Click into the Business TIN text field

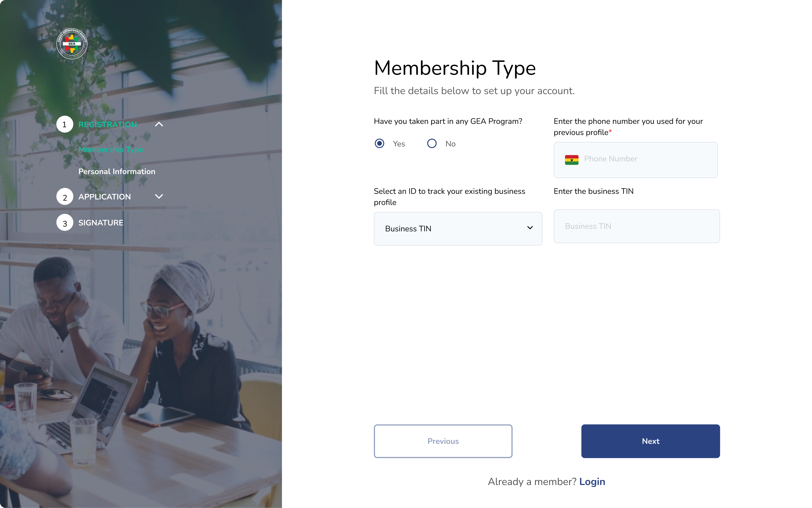pyautogui.click(x=636, y=226)
